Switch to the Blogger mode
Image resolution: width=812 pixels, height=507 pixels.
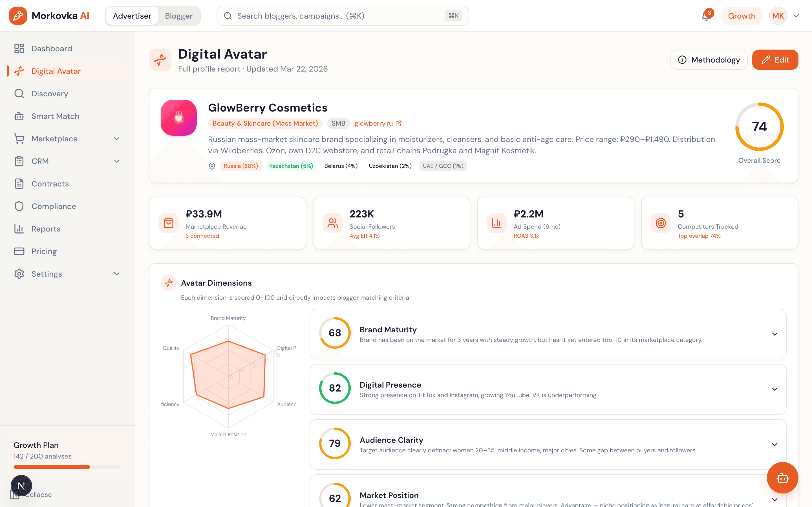coord(178,16)
